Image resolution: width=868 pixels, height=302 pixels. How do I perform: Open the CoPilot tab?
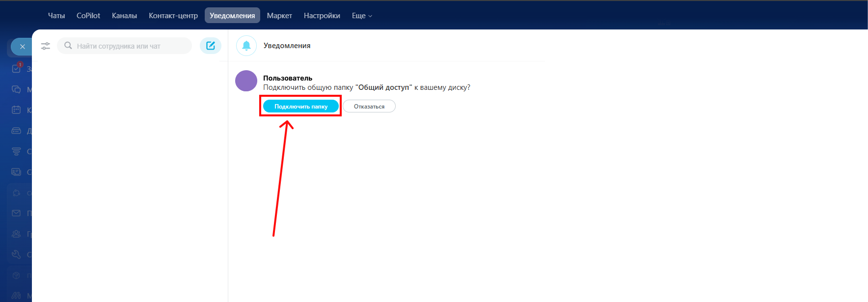(x=88, y=16)
